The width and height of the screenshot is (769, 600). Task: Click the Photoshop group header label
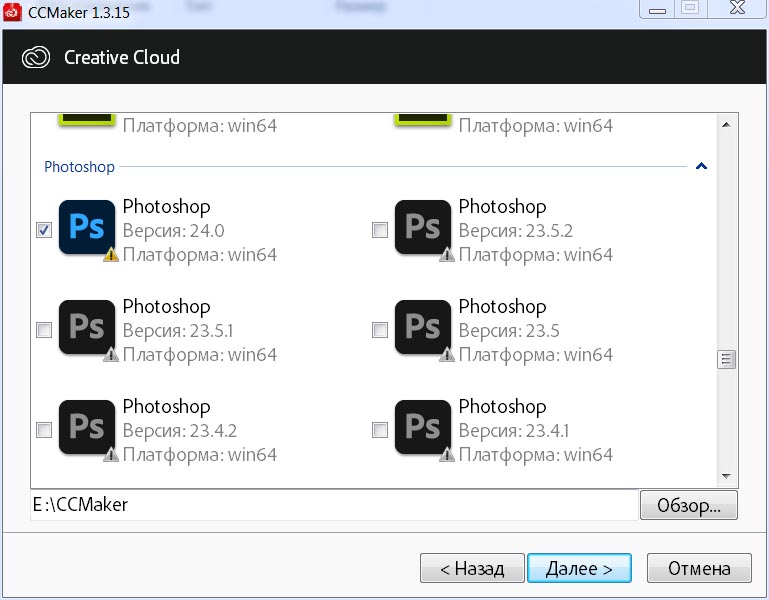click(79, 167)
